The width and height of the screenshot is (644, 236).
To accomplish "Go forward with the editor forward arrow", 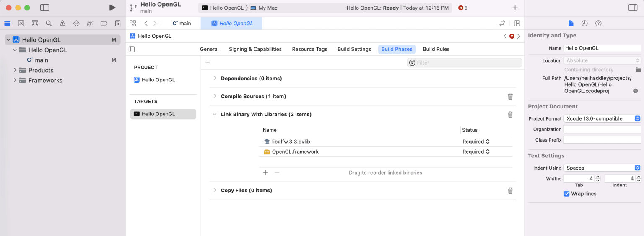I will pyautogui.click(x=155, y=24).
